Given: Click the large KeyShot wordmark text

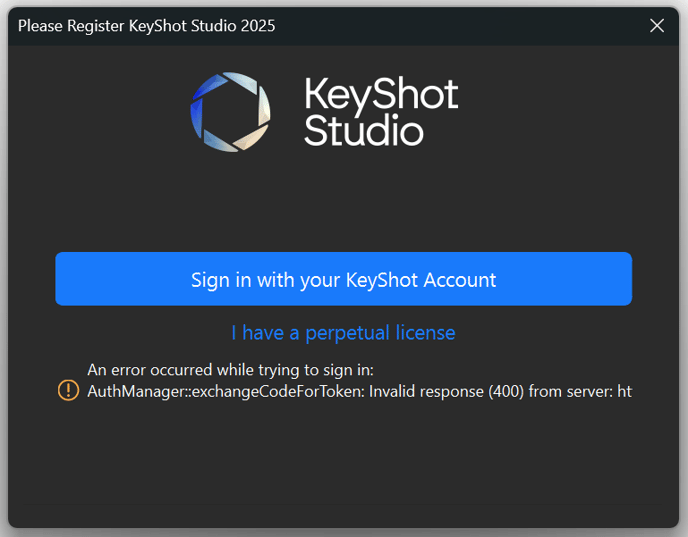Looking at the screenshot, I should (x=381, y=93).
